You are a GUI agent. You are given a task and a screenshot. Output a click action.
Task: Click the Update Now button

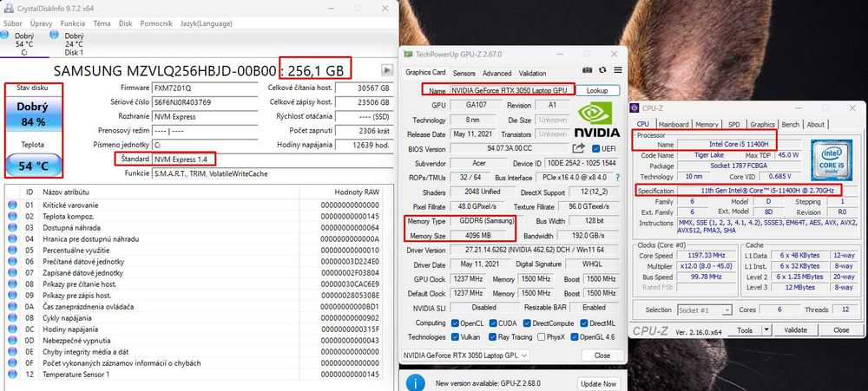tap(598, 383)
